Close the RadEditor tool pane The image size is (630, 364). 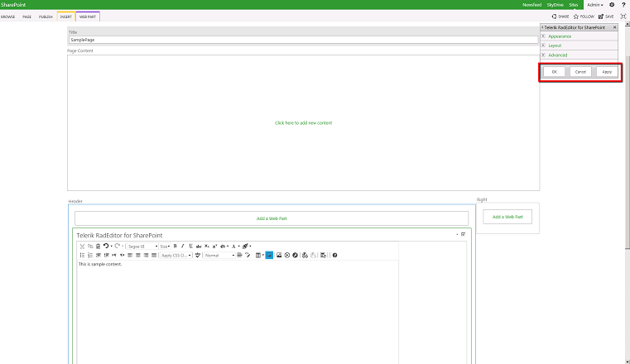click(x=615, y=27)
